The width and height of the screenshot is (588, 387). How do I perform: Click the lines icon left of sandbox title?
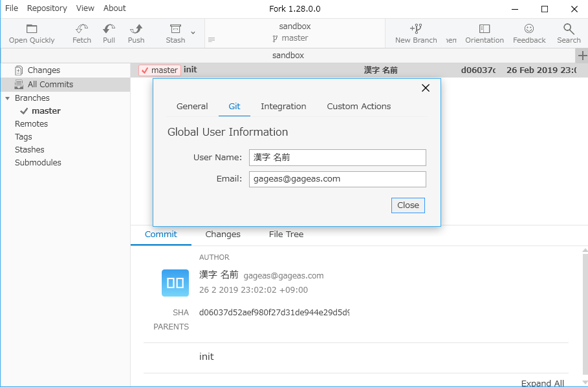(x=212, y=39)
